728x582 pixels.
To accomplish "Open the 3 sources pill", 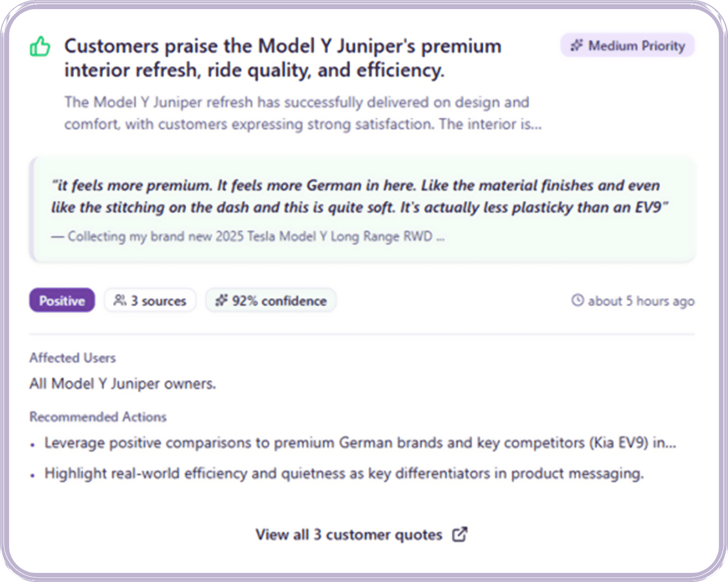I will pos(150,300).
